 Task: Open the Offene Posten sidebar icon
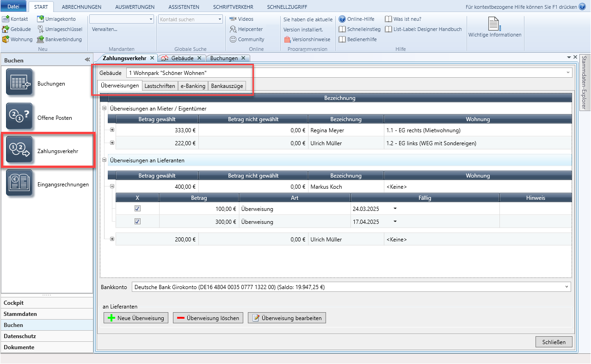point(19,117)
